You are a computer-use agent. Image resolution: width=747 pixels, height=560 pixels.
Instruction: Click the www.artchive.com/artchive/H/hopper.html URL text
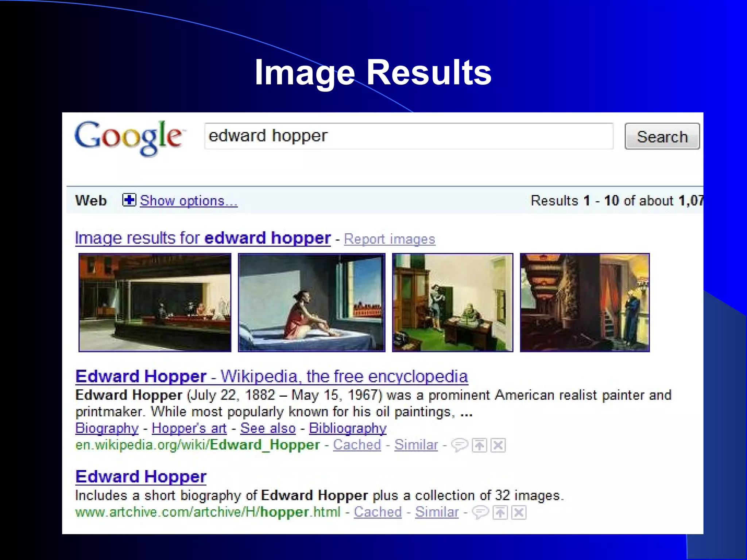coord(208,512)
